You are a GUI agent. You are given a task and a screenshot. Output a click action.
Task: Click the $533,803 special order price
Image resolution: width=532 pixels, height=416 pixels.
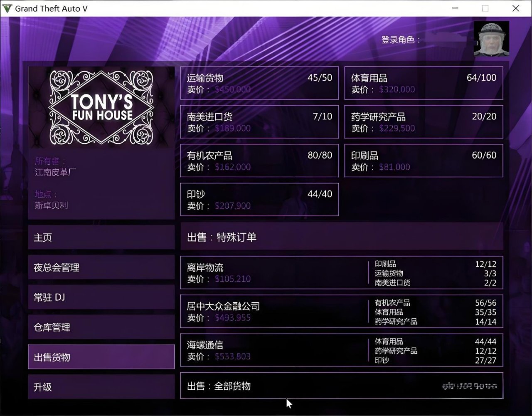point(233,357)
